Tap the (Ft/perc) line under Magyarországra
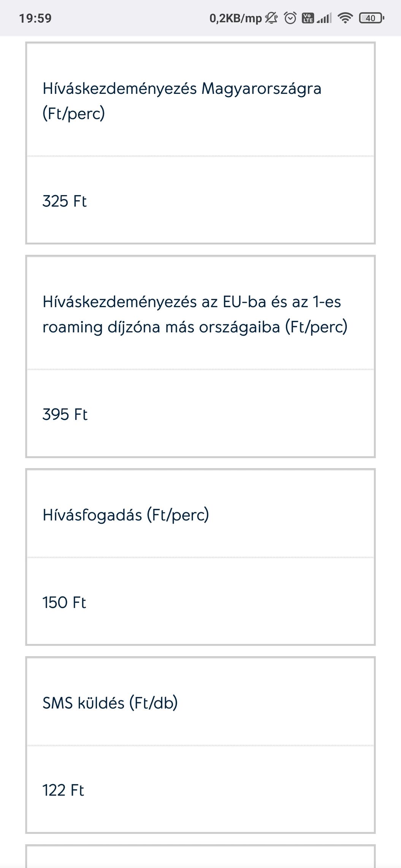This screenshot has width=401, height=868. point(74,114)
